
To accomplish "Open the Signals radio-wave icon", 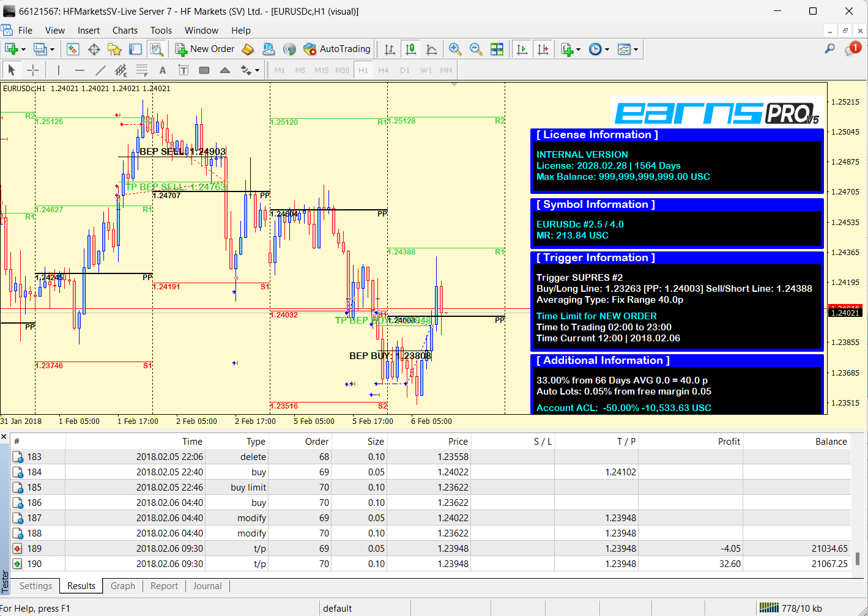I will coord(289,49).
